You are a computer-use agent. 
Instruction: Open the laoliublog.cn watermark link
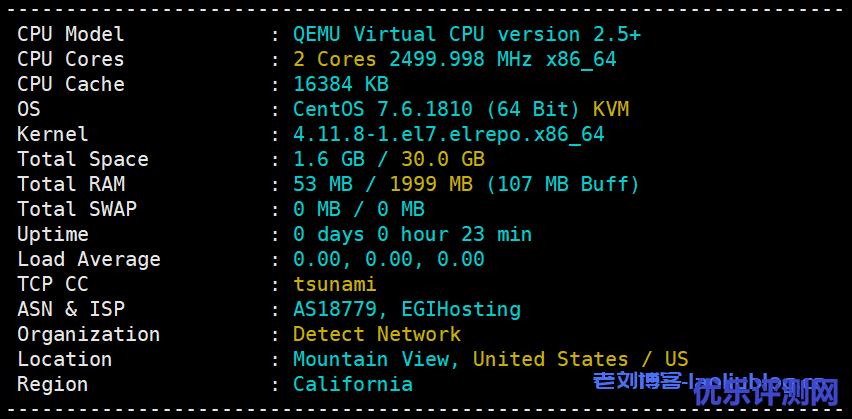click(x=715, y=382)
